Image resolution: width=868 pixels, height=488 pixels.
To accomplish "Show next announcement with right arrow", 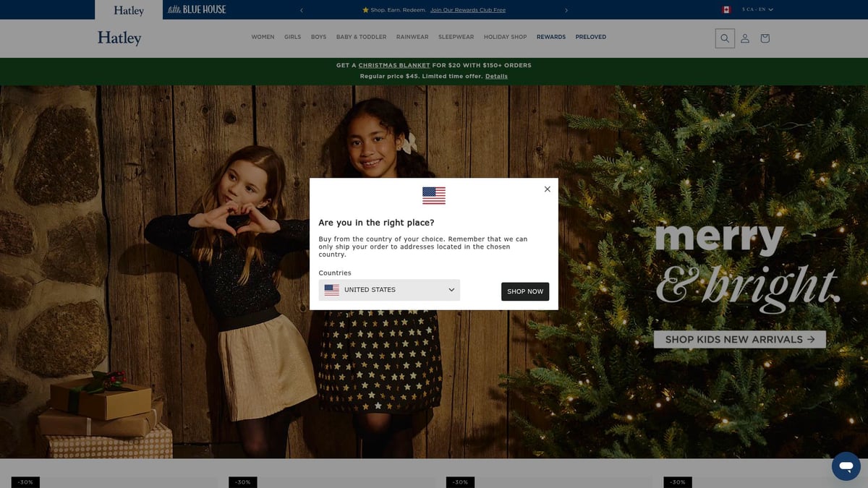I will pyautogui.click(x=566, y=10).
